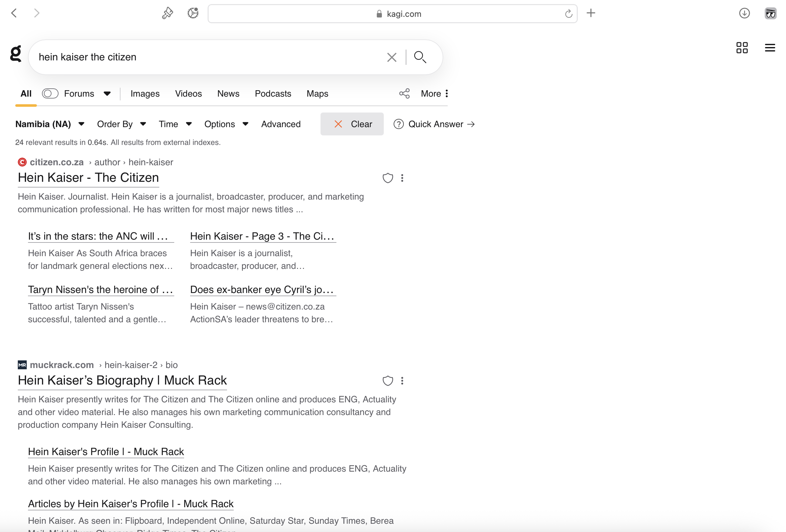
Task: Switch to the Images tab
Action: tap(145, 94)
